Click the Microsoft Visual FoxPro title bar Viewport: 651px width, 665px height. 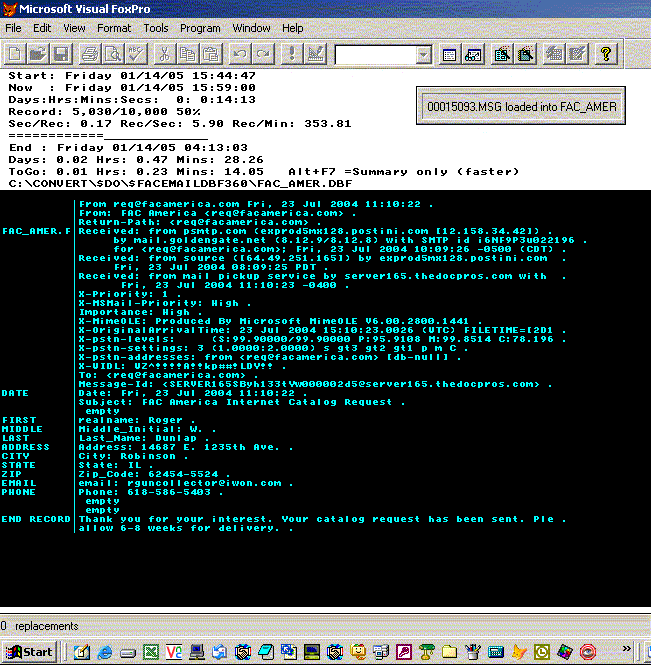[x=325, y=8]
